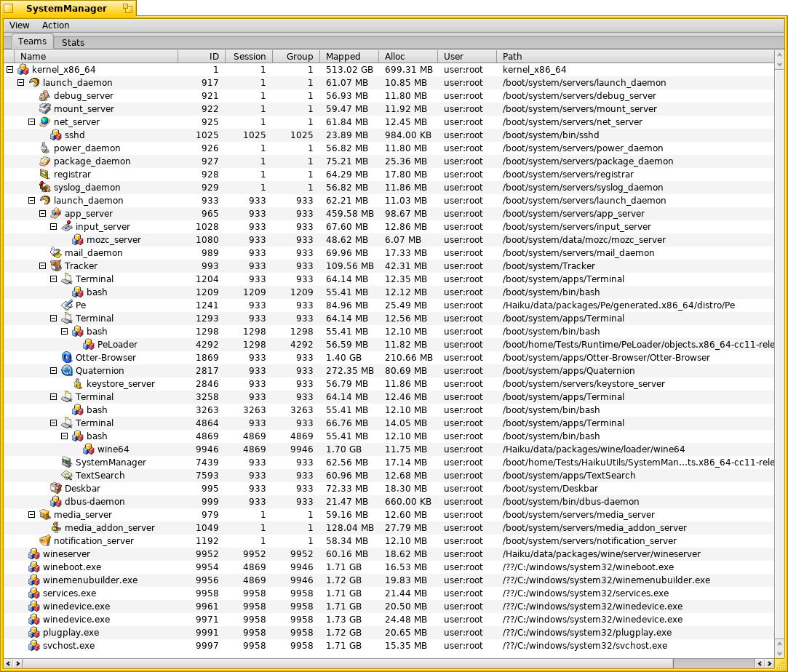
Task: Sort by the ID column header
Action: point(202,56)
